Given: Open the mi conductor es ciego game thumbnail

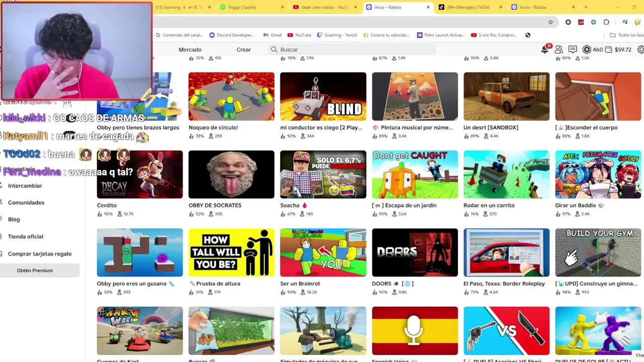Looking at the screenshot, I should point(323,97).
